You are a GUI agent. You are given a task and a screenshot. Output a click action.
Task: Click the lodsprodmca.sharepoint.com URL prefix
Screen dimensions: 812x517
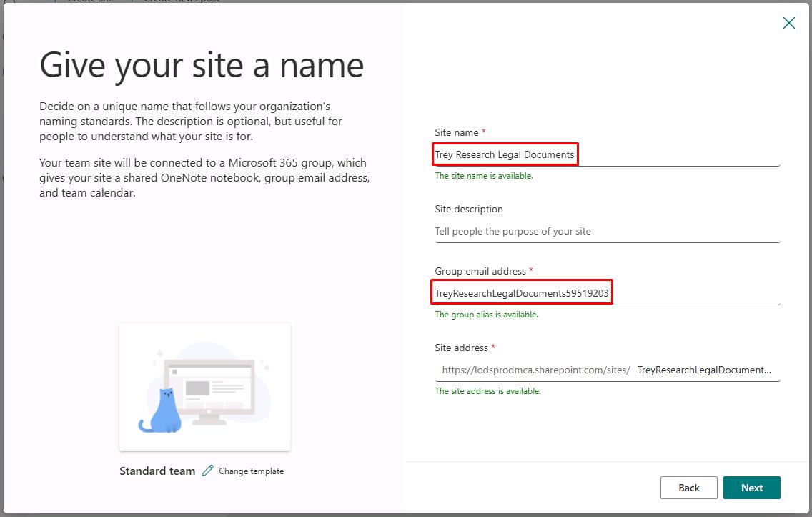536,370
